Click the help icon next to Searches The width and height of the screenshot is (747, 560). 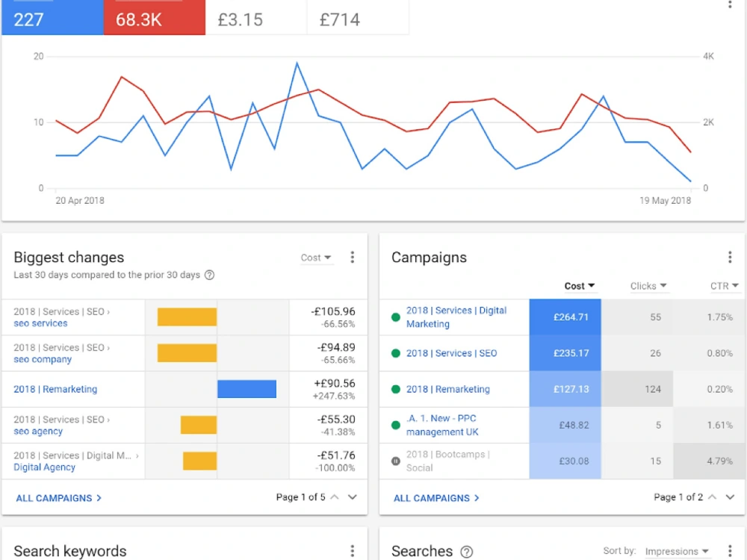(x=466, y=552)
